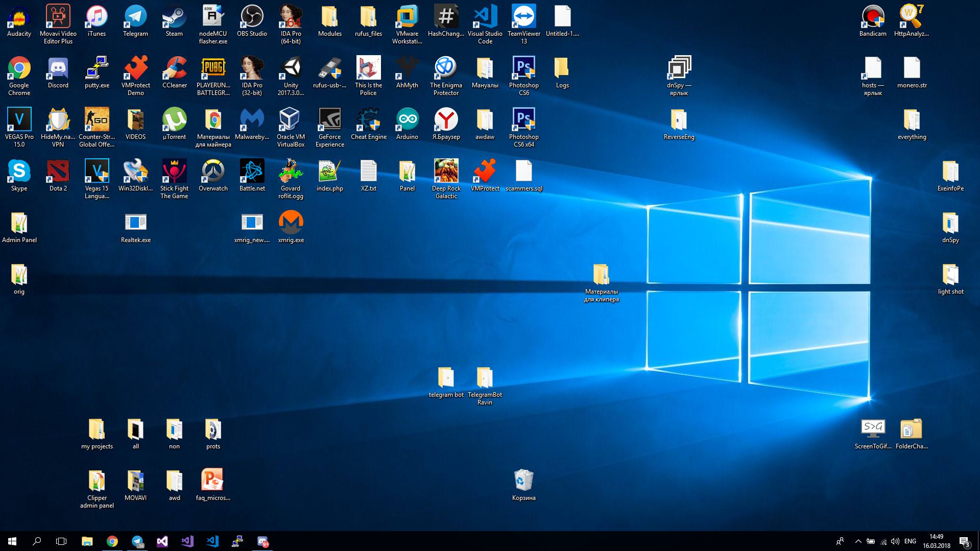Select the Корзина recycle bin
Screen dimensions: 980x551
click(523, 486)
